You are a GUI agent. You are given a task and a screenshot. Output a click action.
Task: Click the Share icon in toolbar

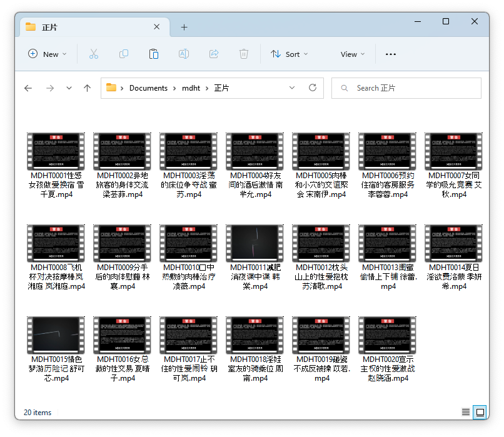(214, 54)
